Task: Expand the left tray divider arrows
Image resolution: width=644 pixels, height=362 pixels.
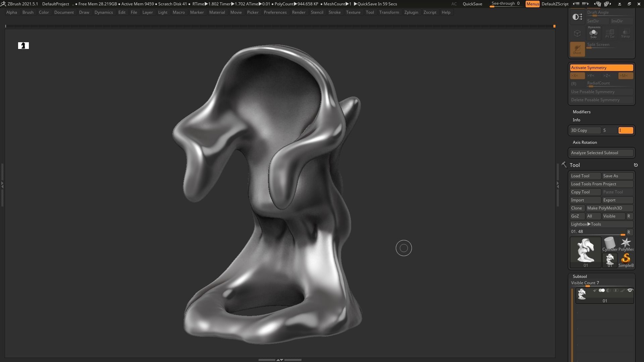Action: [x=2, y=185]
